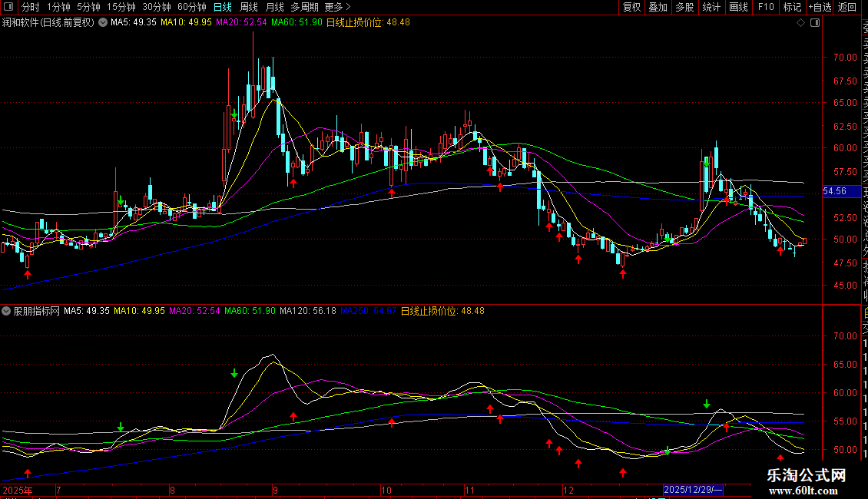Screen dimensions: 868x499
Task: Select the 周线 weekly period tab
Action: (249, 7)
